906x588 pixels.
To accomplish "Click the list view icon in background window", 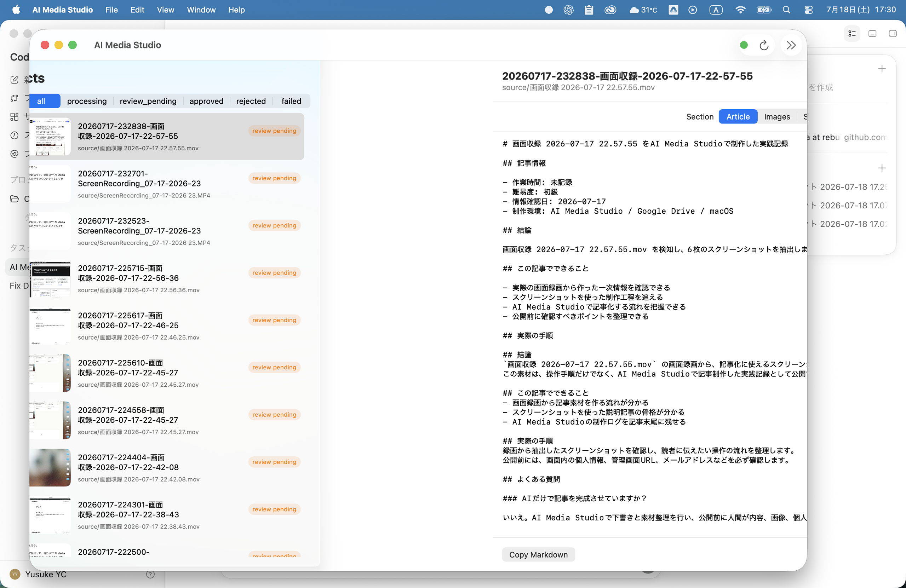I will pos(852,34).
